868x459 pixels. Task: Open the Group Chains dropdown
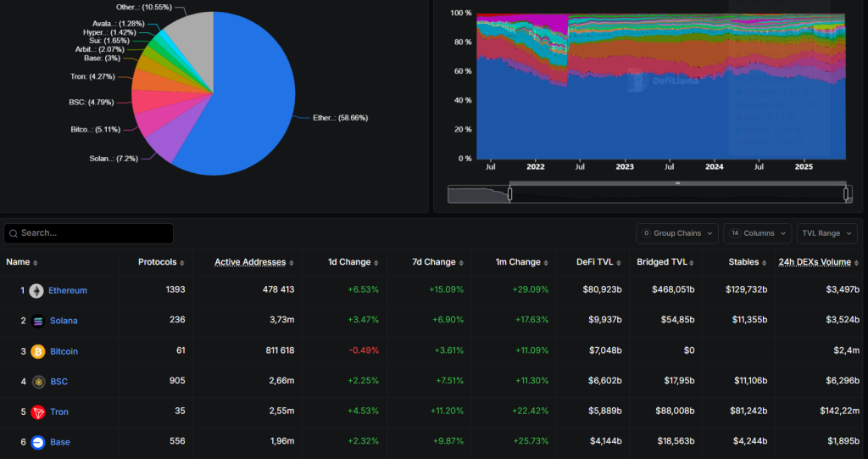point(676,233)
